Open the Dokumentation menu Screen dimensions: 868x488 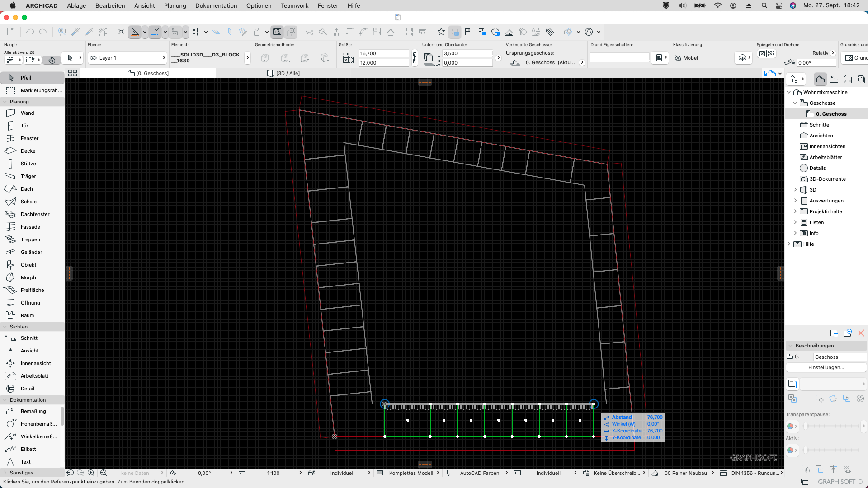[x=216, y=5]
